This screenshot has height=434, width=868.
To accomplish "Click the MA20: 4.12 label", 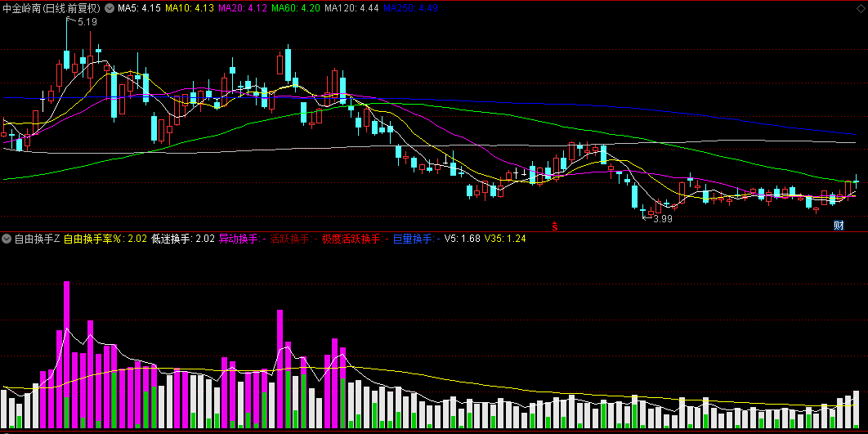I will pos(243,8).
